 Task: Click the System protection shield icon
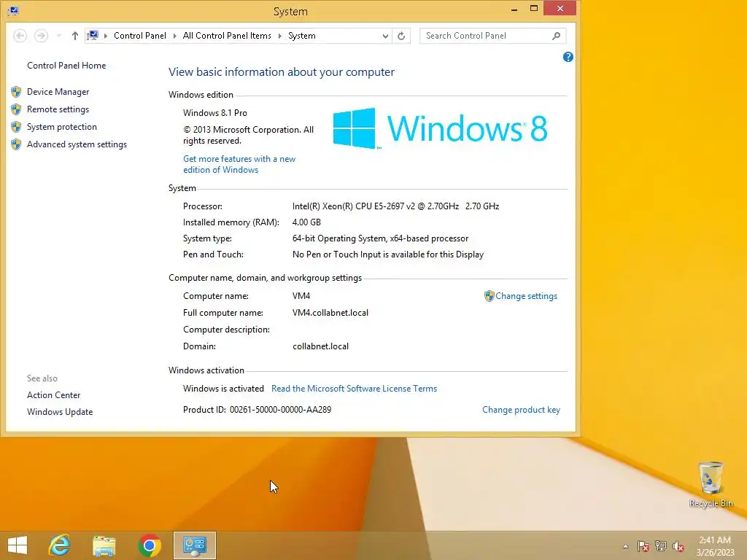click(x=16, y=127)
